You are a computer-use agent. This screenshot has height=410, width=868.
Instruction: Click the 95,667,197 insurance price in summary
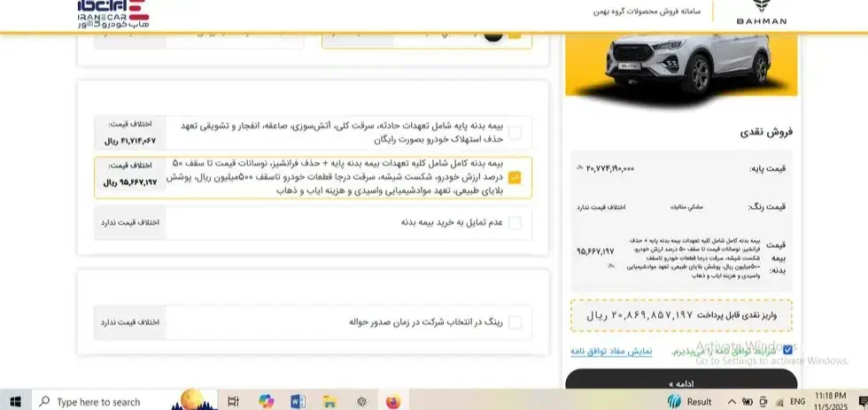[595, 251]
